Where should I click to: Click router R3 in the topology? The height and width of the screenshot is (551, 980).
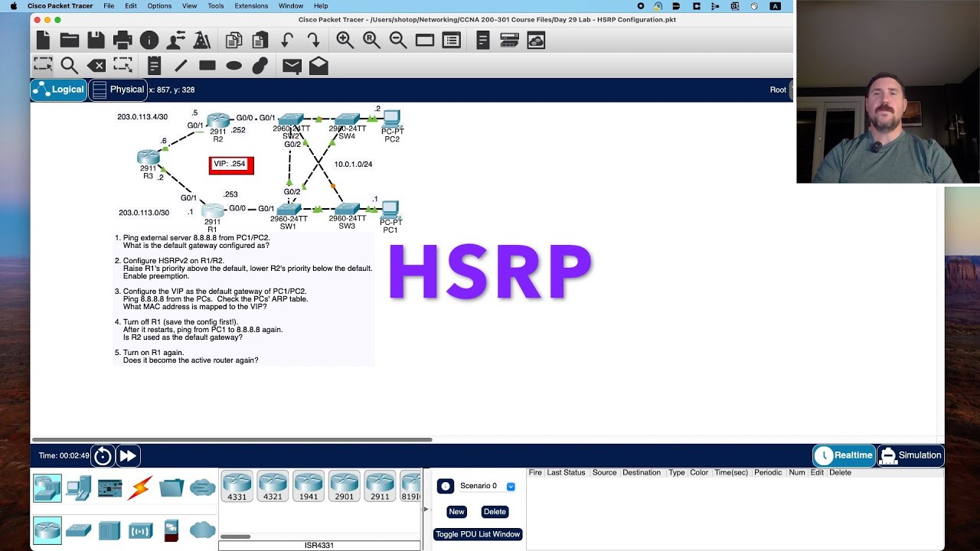pyautogui.click(x=148, y=158)
